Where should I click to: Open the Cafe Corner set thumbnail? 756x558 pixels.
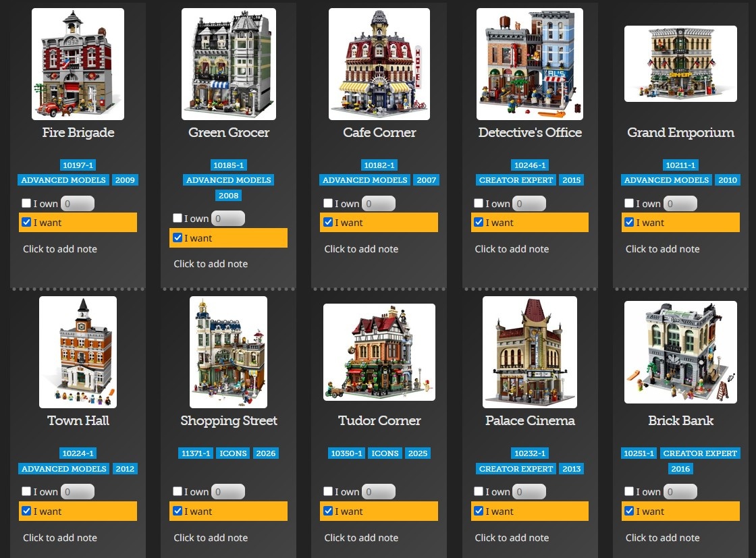pos(379,63)
